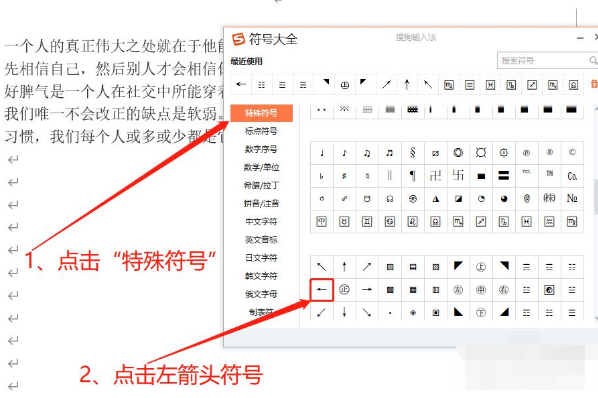Insert the down-left arrow ↙ symbol
The height and width of the screenshot is (398, 598).
(x=322, y=312)
